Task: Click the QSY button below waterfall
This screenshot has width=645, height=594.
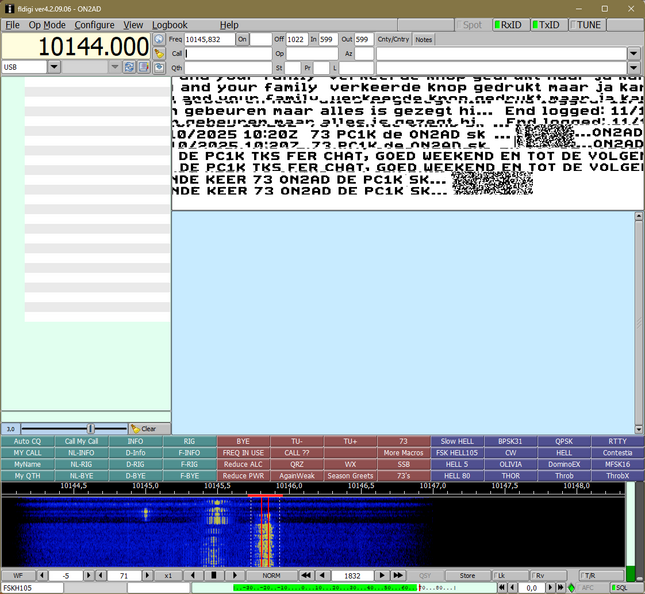Action: click(425, 575)
